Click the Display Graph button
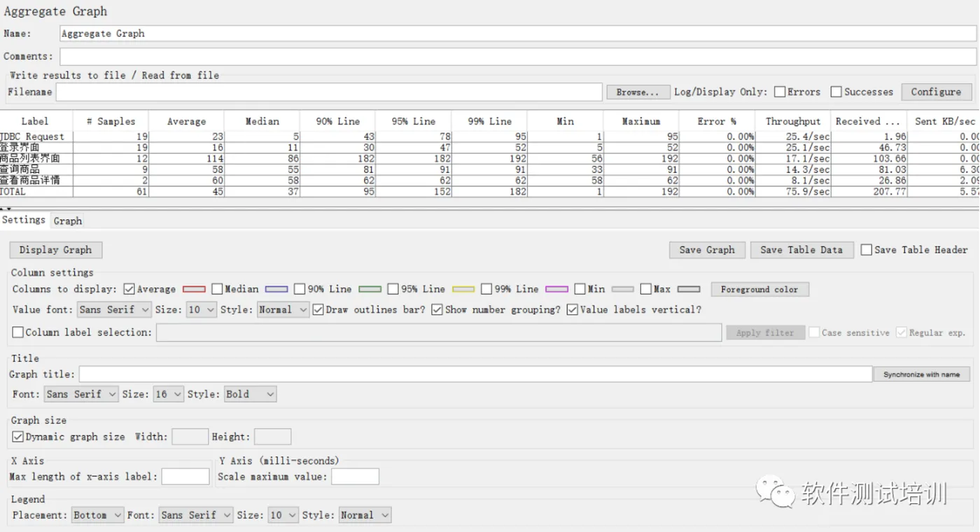 [x=55, y=250]
